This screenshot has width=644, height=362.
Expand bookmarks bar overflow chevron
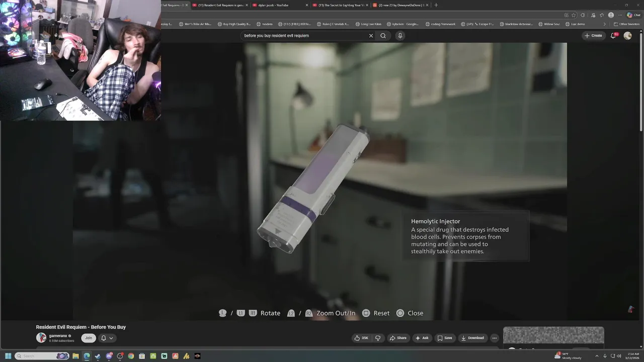[x=605, y=24]
